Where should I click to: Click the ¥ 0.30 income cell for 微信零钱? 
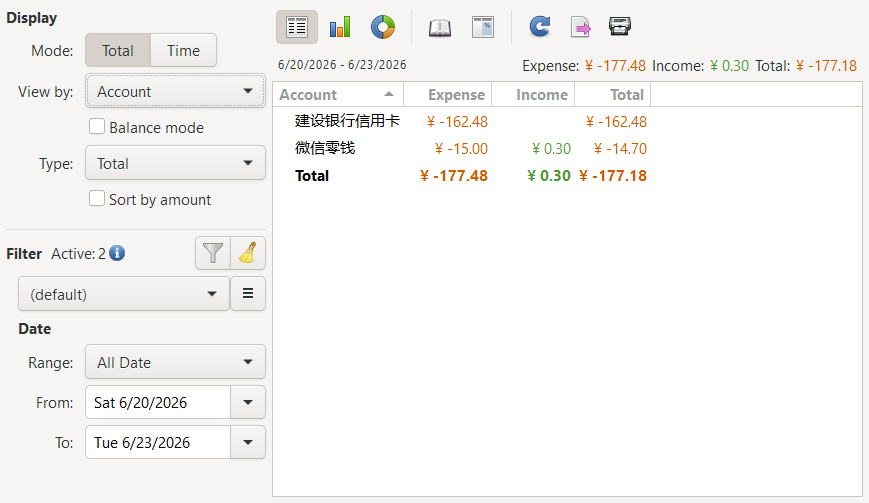click(x=551, y=148)
